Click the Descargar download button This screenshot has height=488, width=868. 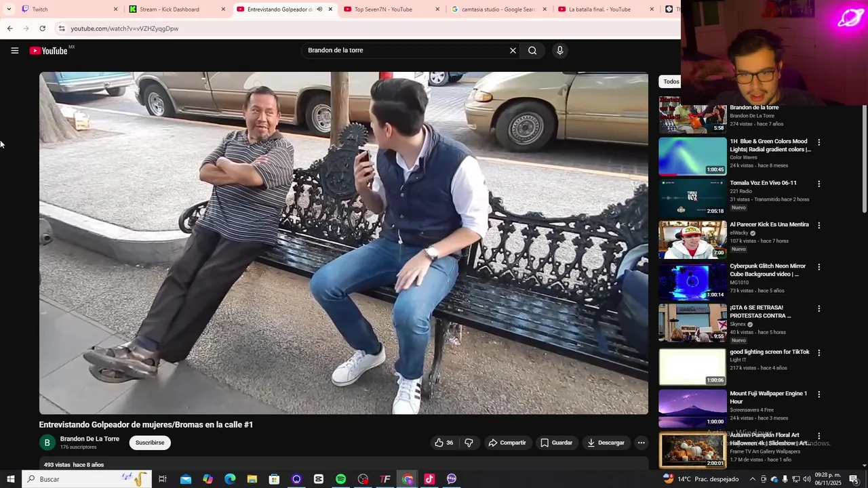click(606, 443)
